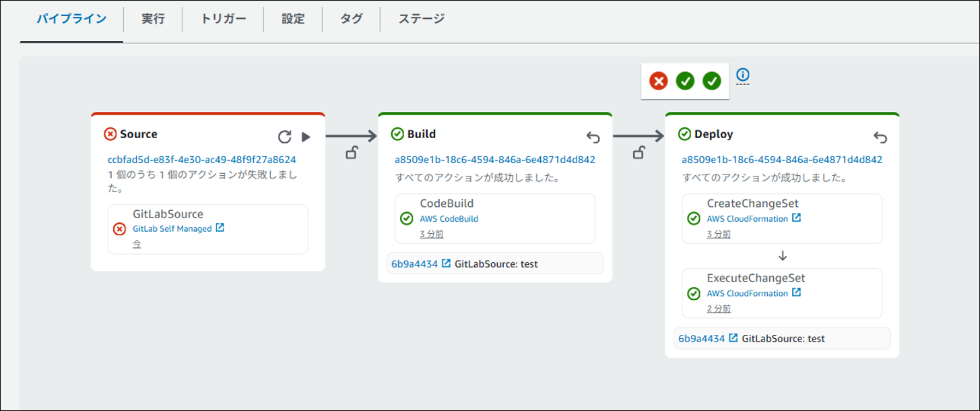Click the retry icon on Source stage
Image resolution: width=980 pixels, height=411 pixels.
click(x=285, y=137)
